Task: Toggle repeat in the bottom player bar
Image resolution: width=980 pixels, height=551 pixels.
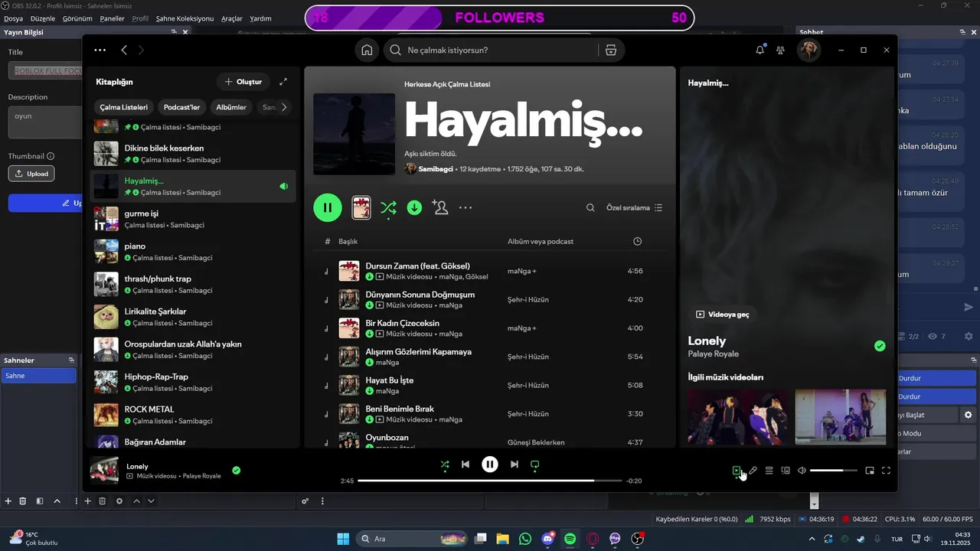Action: tap(535, 464)
